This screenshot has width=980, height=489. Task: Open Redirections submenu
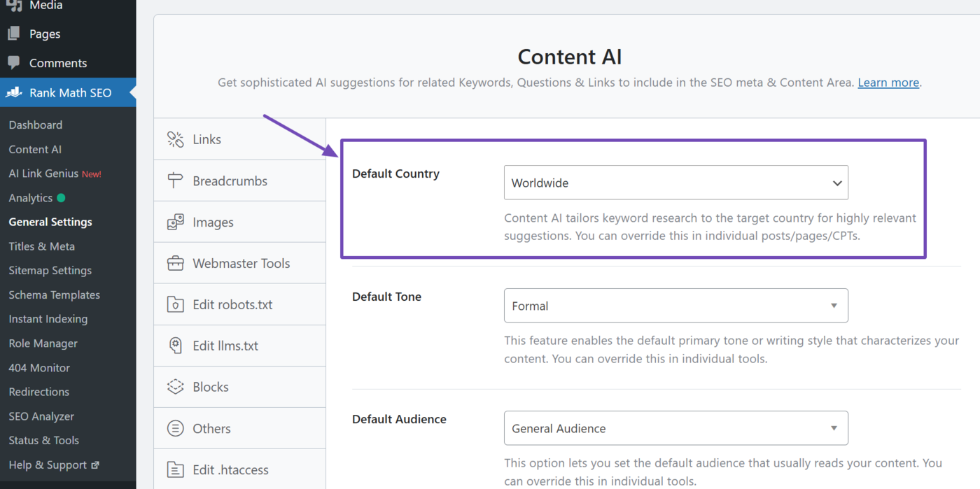pyautogui.click(x=39, y=392)
